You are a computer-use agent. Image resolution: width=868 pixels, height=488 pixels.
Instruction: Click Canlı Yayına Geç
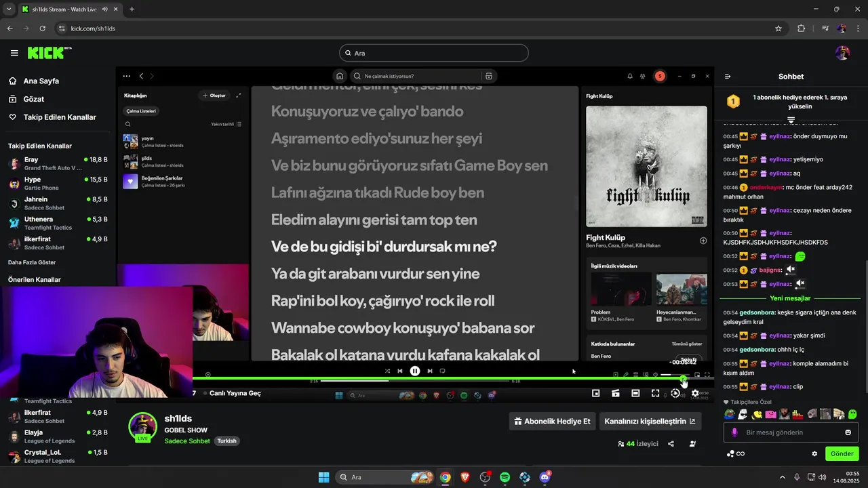click(x=235, y=393)
